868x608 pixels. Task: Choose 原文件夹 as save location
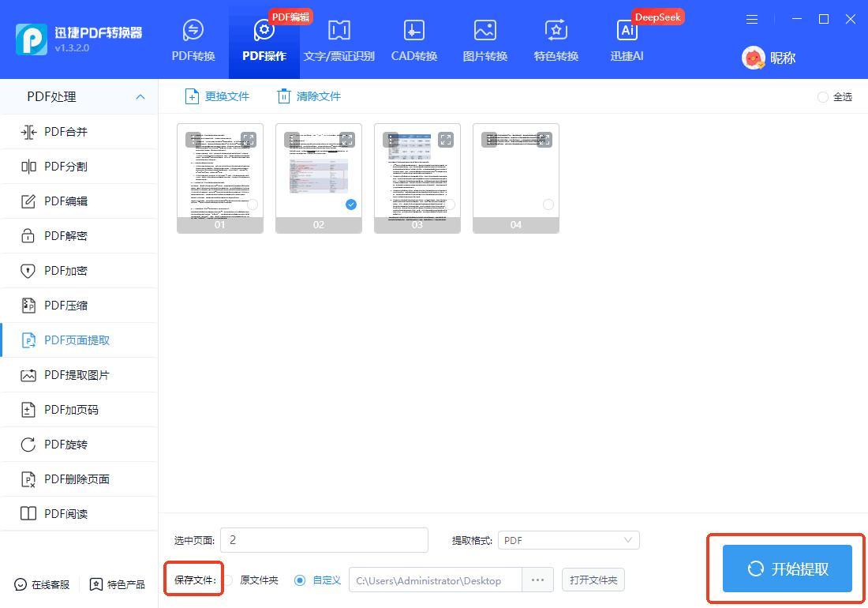229,580
